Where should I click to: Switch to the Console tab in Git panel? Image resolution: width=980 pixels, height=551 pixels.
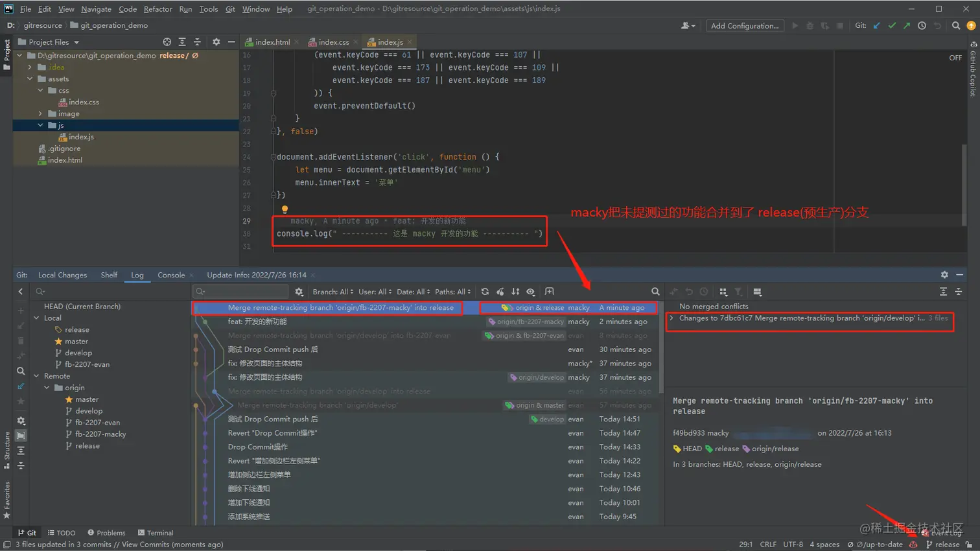tap(171, 275)
